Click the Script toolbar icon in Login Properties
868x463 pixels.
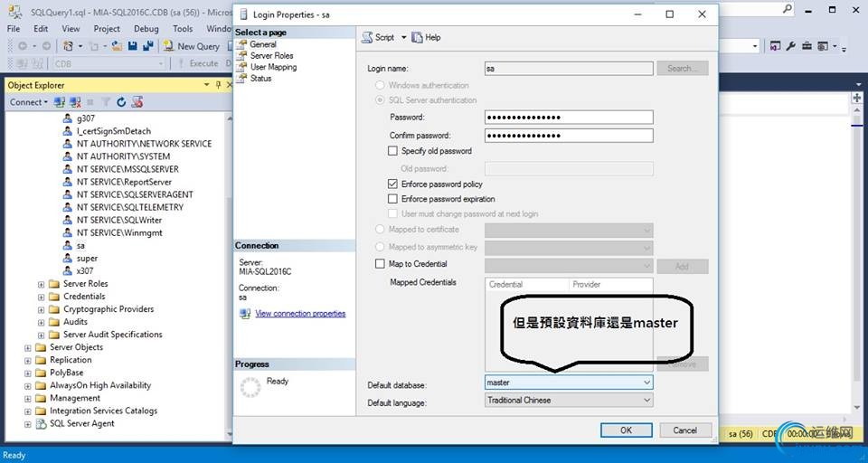(367, 38)
